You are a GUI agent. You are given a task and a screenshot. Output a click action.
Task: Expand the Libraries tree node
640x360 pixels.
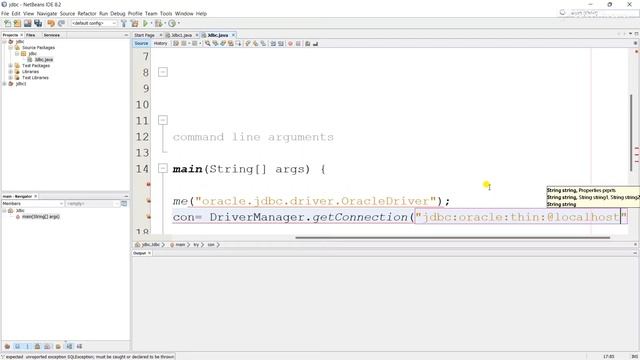[x=11, y=71]
